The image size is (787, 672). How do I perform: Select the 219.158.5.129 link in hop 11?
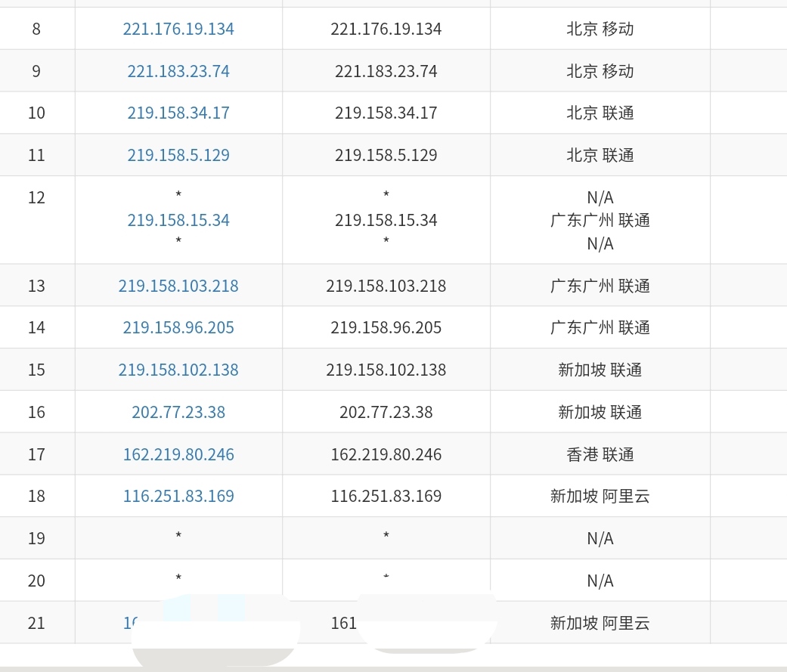pos(178,155)
